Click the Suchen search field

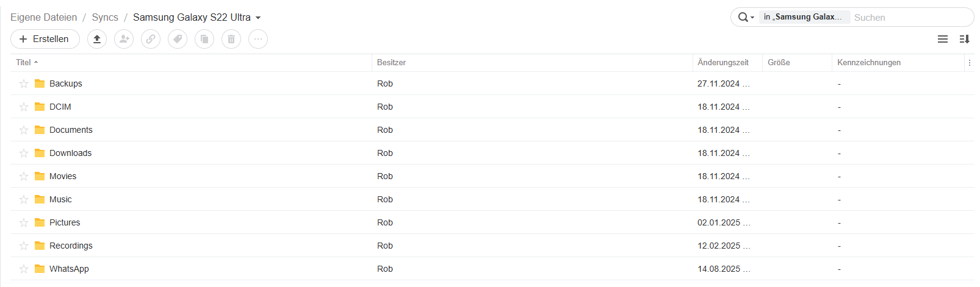(909, 18)
